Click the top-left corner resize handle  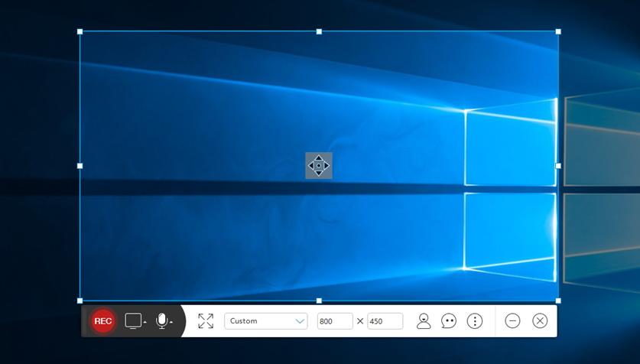(x=80, y=32)
